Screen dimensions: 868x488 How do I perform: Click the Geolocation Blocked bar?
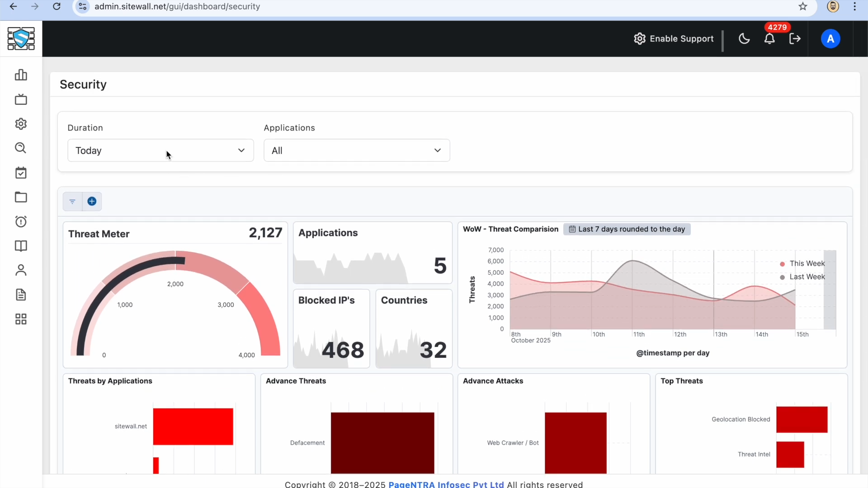802,419
